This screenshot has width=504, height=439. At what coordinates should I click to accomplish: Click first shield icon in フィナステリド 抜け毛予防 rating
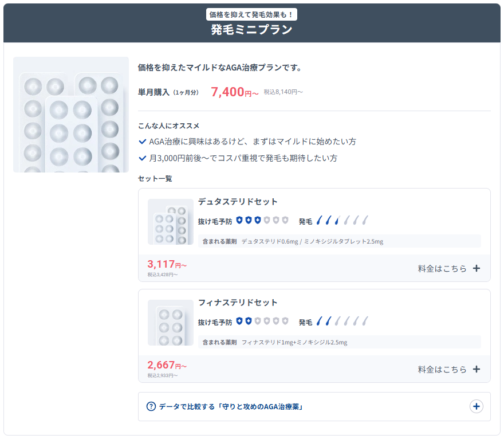pyautogui.click(x=239, y=321)
